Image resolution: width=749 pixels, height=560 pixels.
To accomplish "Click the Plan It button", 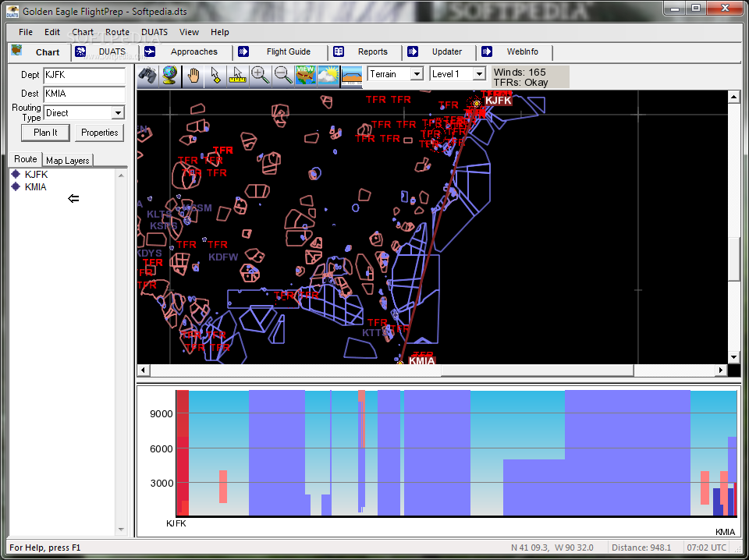I will [45, 133].
